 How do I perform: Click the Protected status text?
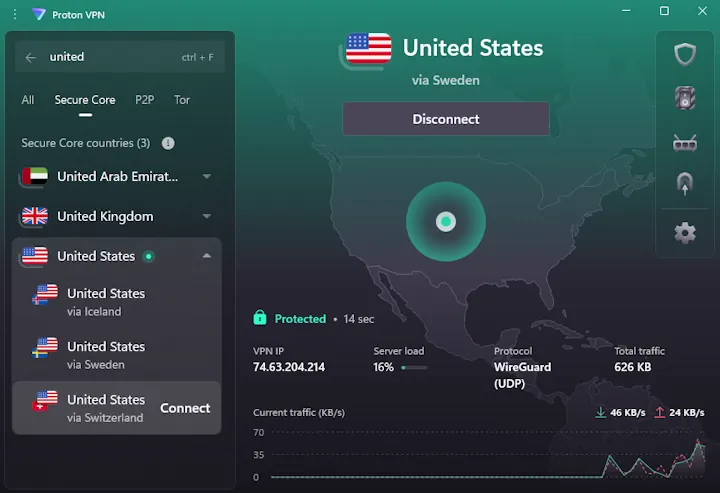[300, 319]
